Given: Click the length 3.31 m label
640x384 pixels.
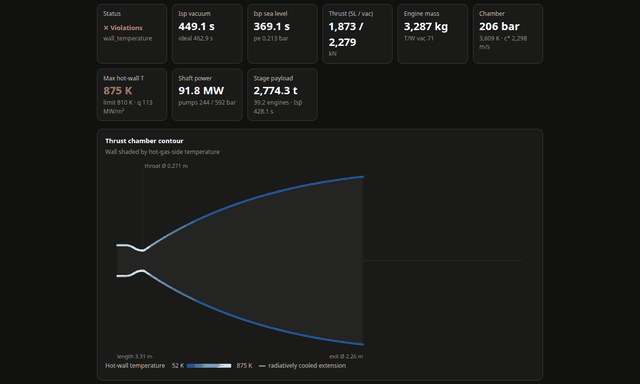Looking at the screenshot, I should click(135, 356).
